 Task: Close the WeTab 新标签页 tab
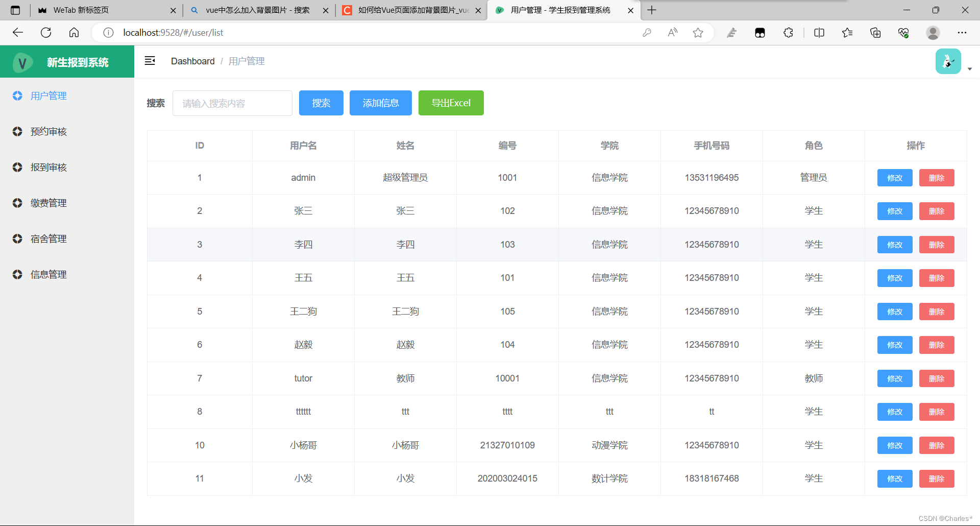173,10
